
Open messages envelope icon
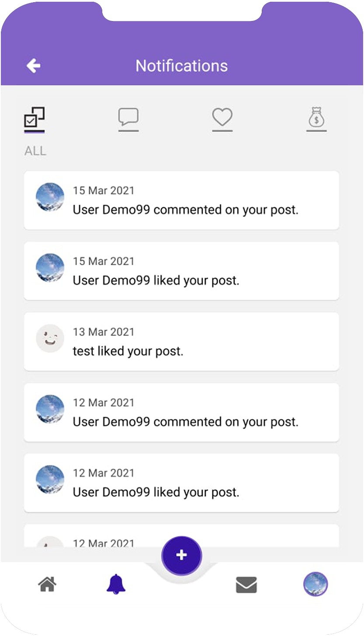[x=246, y=585]
